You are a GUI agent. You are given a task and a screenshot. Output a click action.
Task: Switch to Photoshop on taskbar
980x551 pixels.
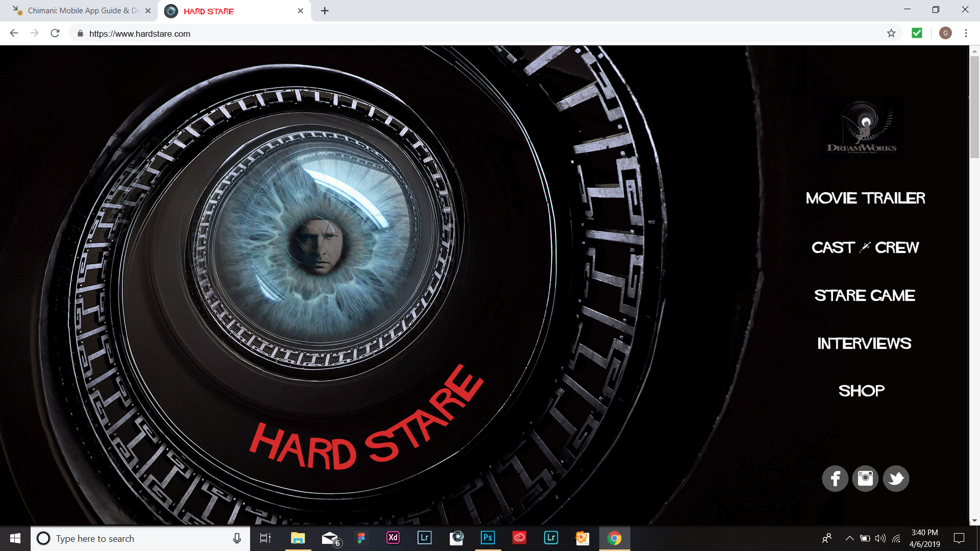click(x=488, y=538)
